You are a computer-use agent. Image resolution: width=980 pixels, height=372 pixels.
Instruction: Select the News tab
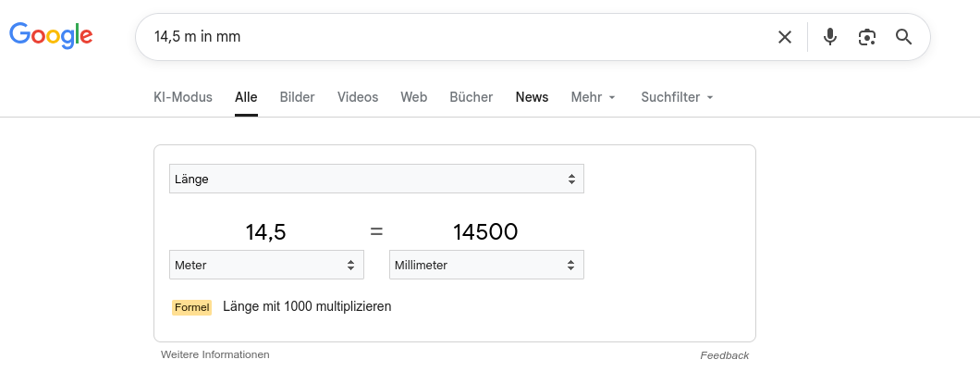point(532,97)
